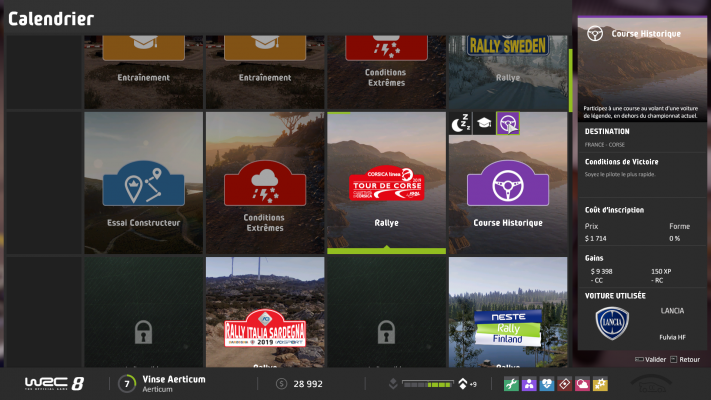This screenshot has width=711, height=400.
Task: Click the DESTINATION heading
Action: pos(607,132)
